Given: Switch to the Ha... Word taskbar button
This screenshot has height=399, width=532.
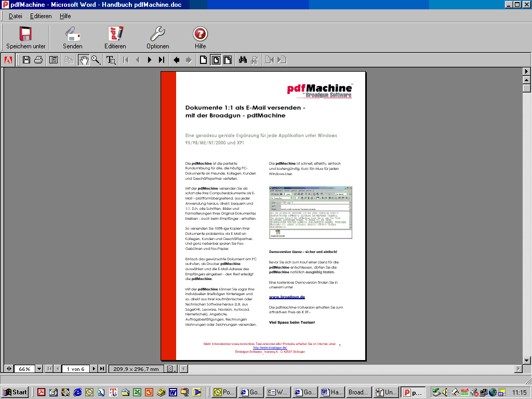Looking at the screenshot, I should pos(332,393).
